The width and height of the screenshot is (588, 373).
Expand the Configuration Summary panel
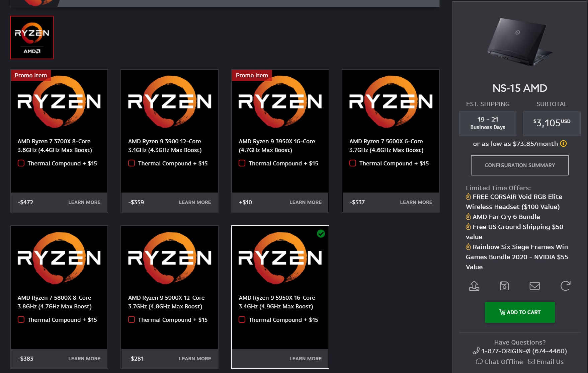(x=519, y=165)
